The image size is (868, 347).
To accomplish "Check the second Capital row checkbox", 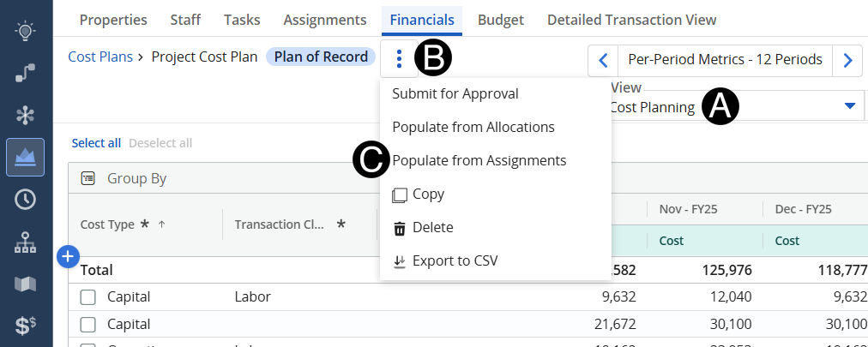I will click(87, 325).
